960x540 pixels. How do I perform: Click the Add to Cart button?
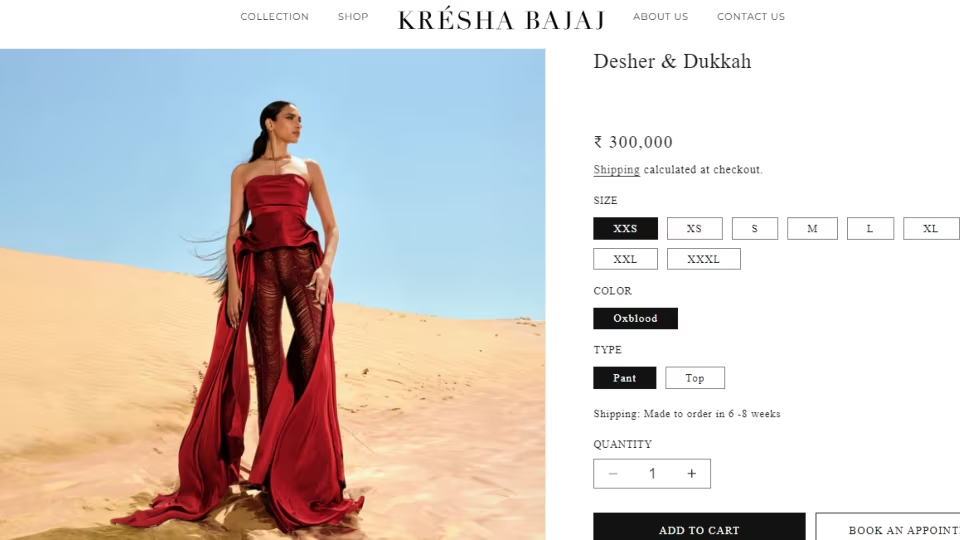pos(699,527)
